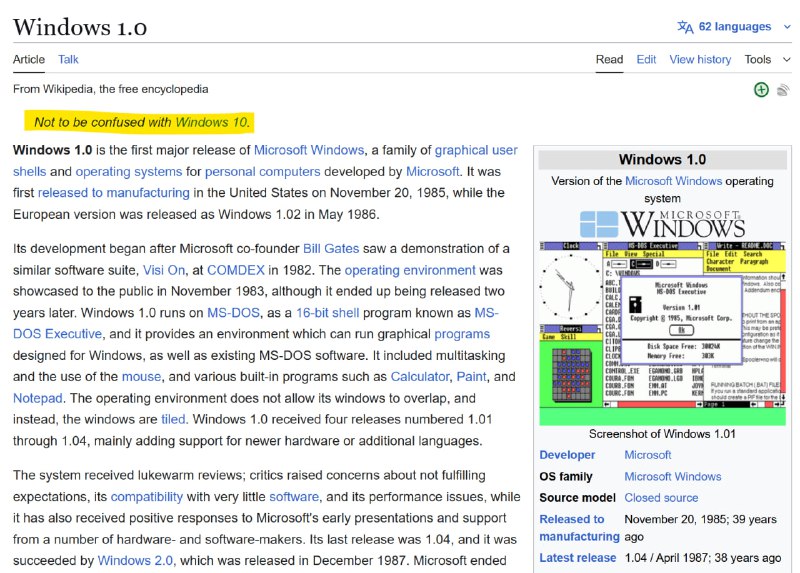Switch to the Talk tab
The image size is (800, 573).
point(68,59)
